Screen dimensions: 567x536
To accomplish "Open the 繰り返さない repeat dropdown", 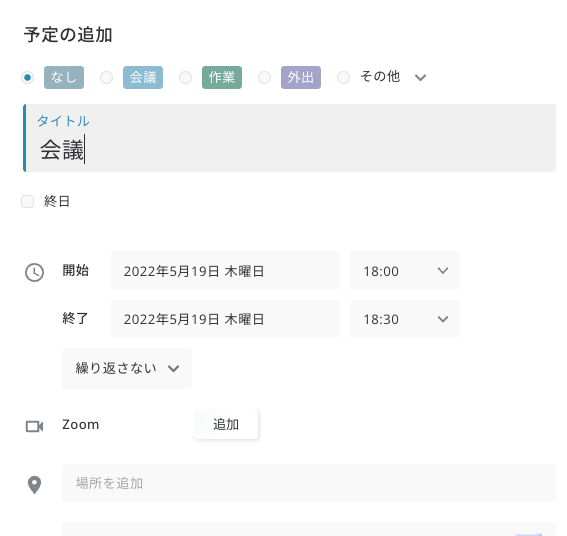I will point(127,368).
